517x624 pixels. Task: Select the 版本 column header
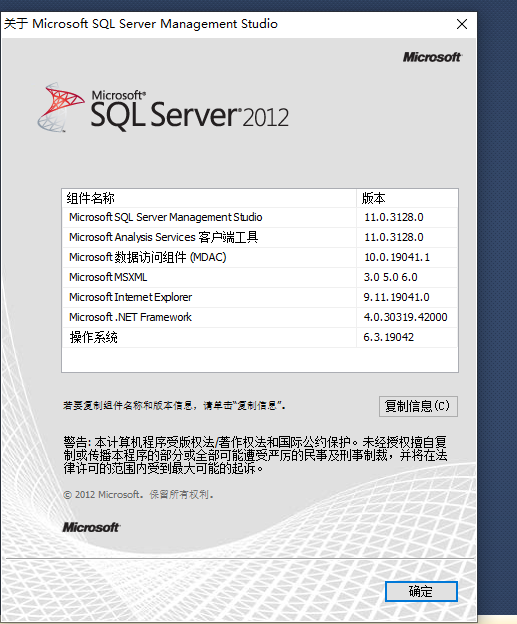coord(407,198)
